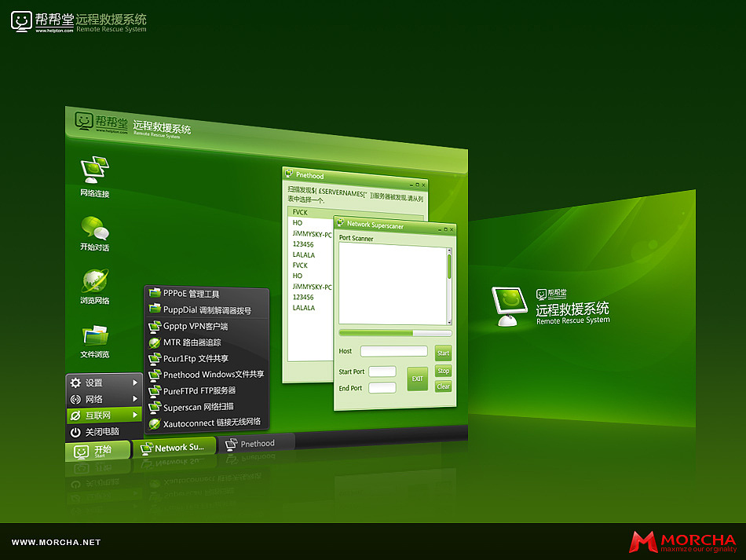Select MTR 路由器追踪 menu entry

(x=207, y=342)
